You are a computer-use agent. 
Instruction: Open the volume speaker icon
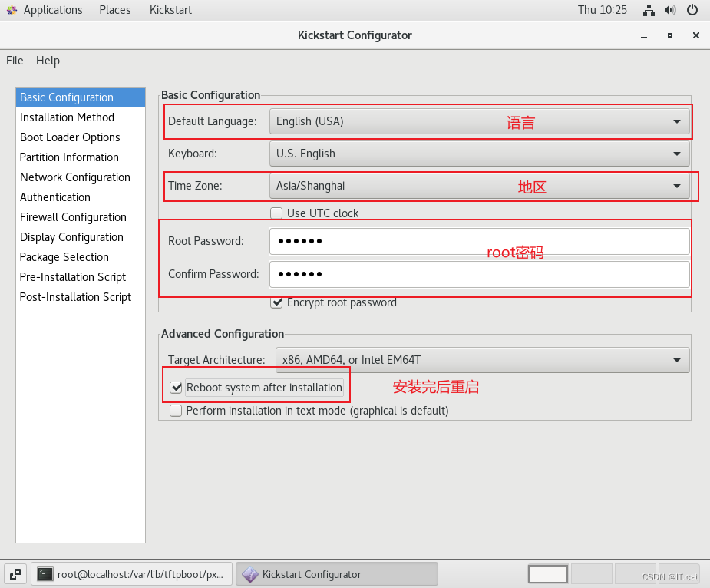tap(670, 10)
